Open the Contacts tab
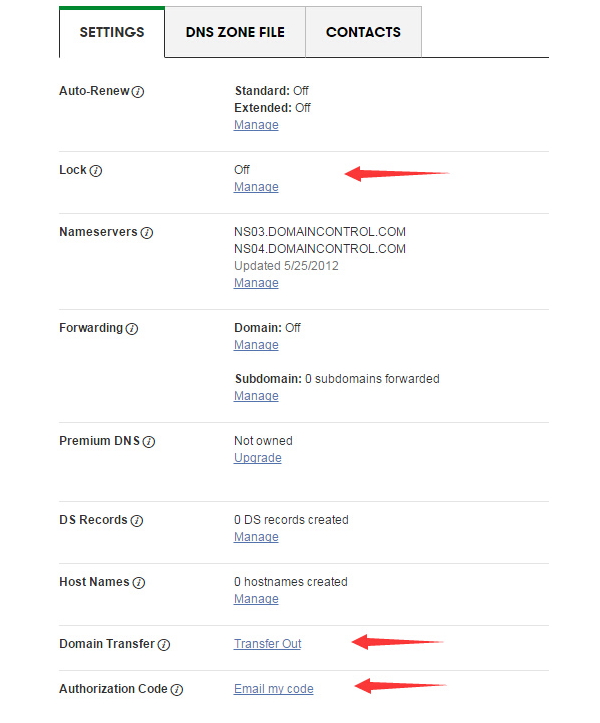The width and height of the screenshot is (600, 723). click(363, 32)
